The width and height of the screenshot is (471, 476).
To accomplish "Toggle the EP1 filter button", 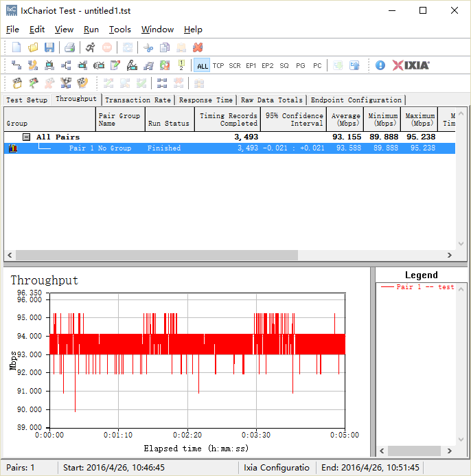I will click(251, 65).
